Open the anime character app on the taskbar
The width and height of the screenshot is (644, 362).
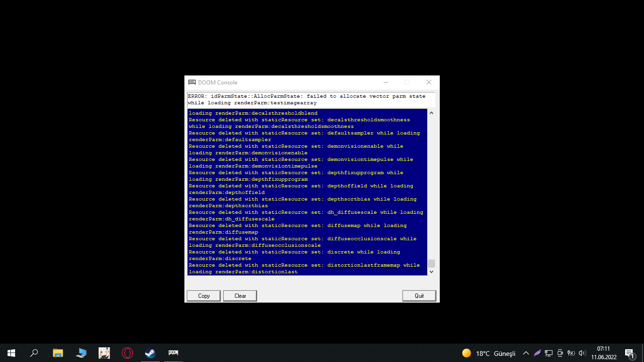point(104,353)
